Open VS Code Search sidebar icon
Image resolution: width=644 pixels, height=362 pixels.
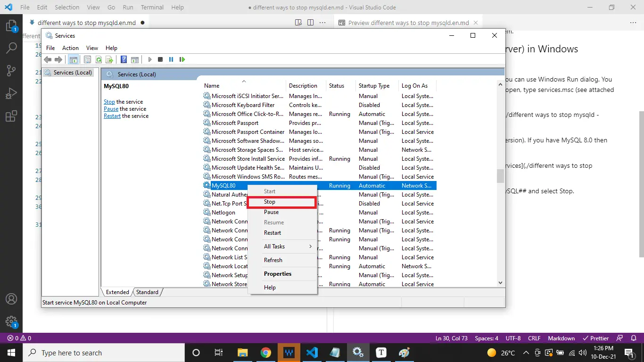[x=11, y=48]
